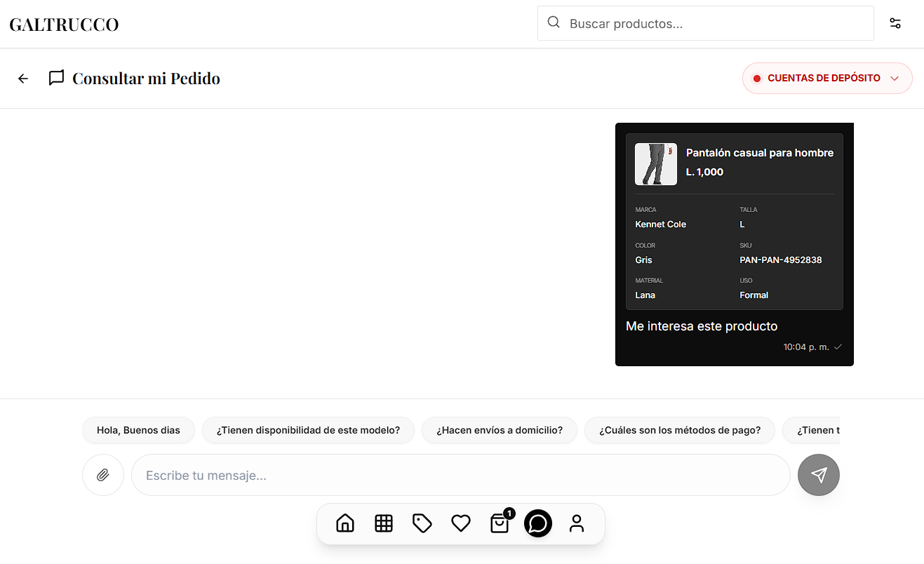This screenshot has width=924, height=564.
Task: Choose ¿Cuáles son los métodos de pago? chip
Action: (x=679, y=429)
